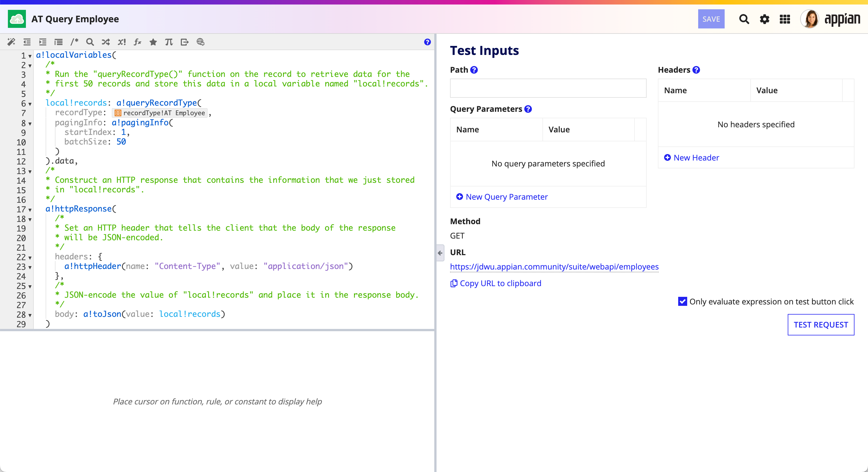Show help for the Path field

pos(474,70)
